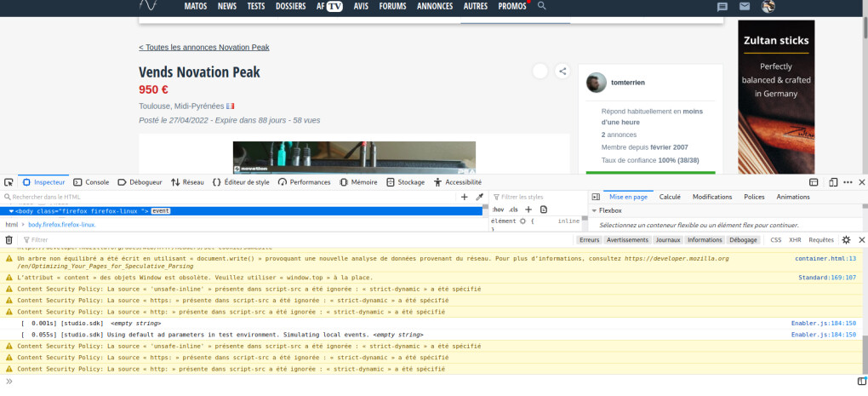Screen dimensions: 868x396
Task: Toggle the Erreurs console filter
Action: (590, 240)
